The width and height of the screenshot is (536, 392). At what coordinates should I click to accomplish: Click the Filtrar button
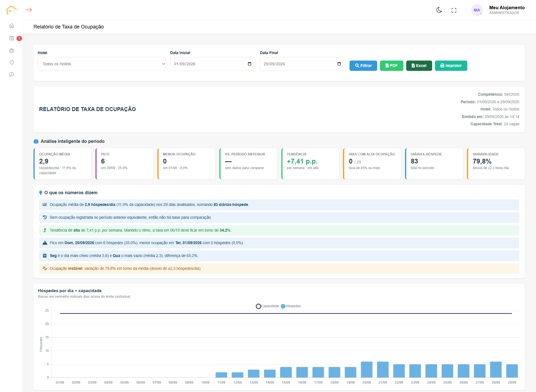(363, 66)
